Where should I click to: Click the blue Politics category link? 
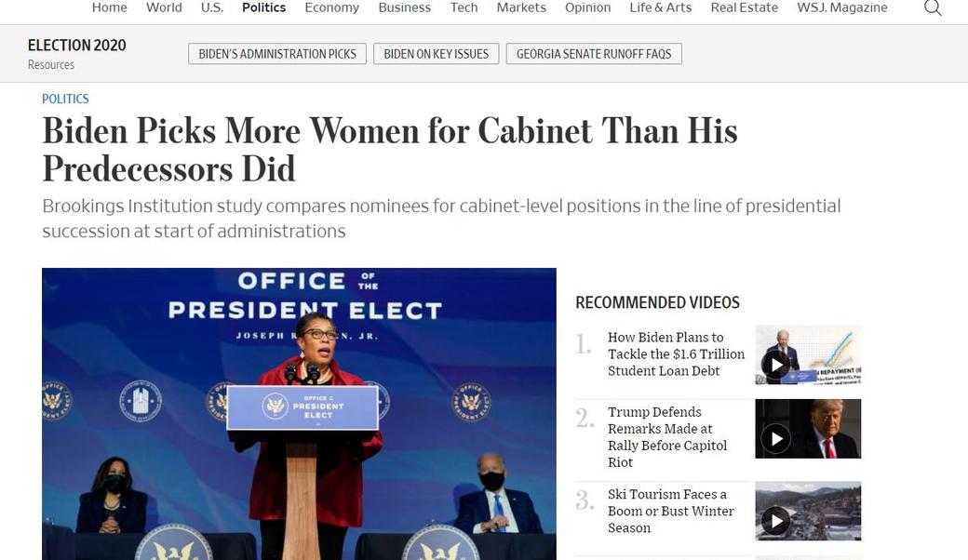tap(65, 99)
